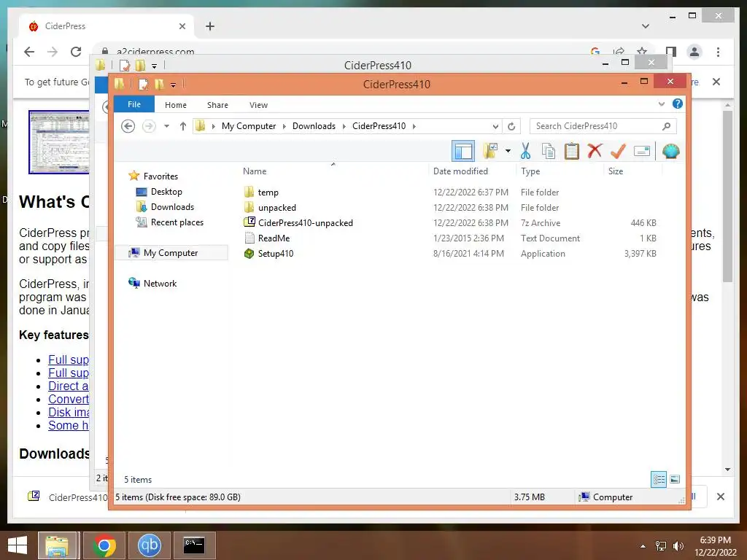Switch to Details view button

coord(659,480)
